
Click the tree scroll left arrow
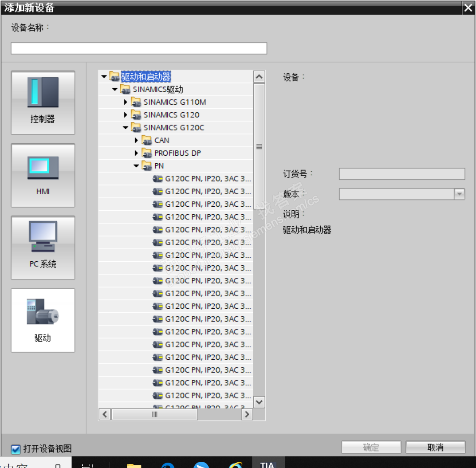pos(105,414)
